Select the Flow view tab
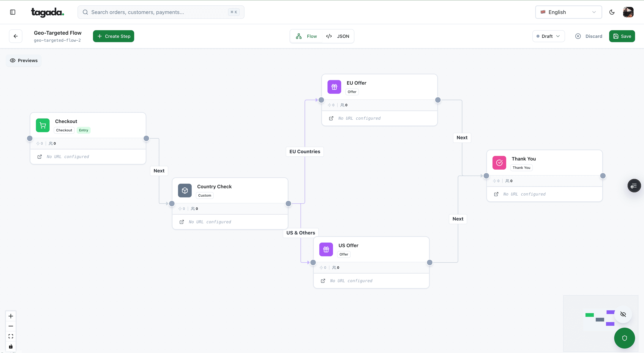 pyautogui.click(x=306, y=36)
